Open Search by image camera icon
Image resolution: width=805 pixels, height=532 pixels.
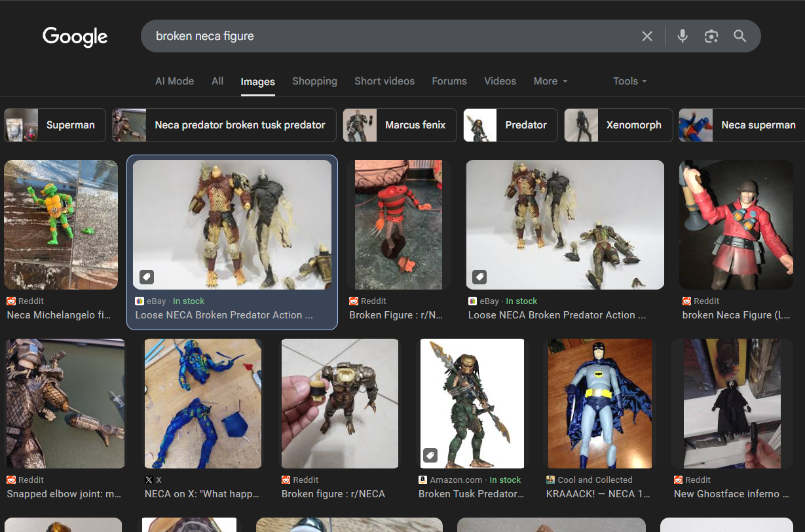[x=711, y=36]
